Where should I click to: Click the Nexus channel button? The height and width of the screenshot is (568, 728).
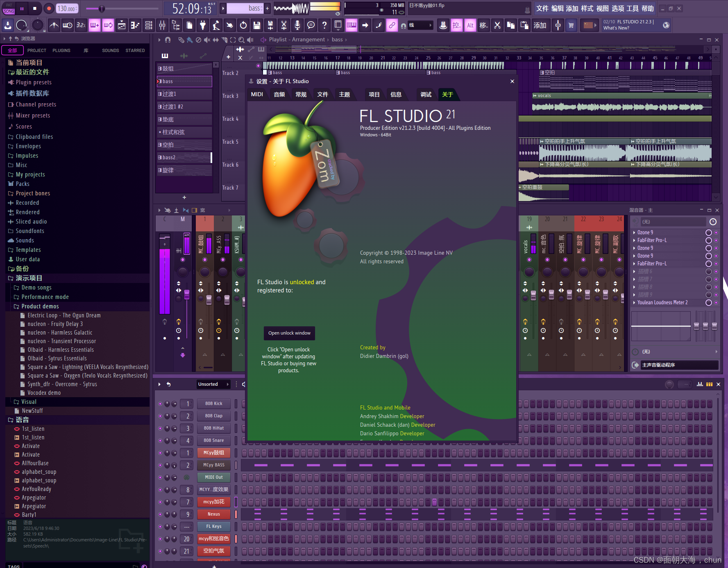214,514
